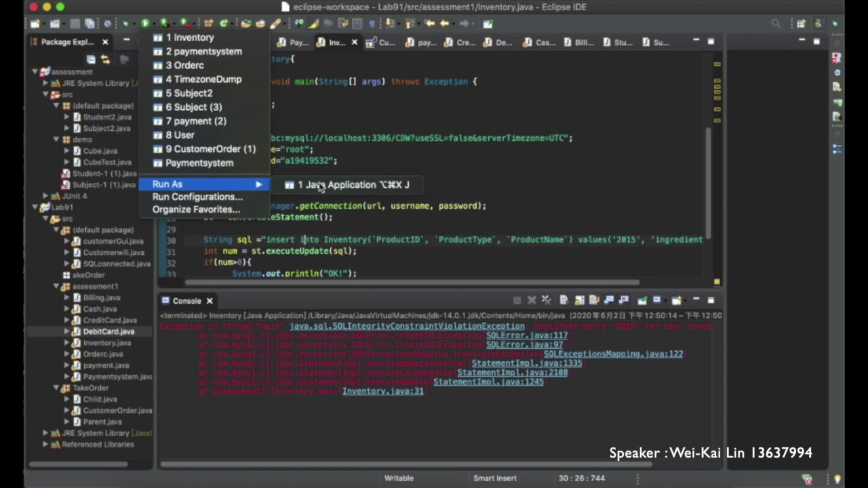
Task: Toggle Scroll Lock in Console toolbar
Action: pos(580,300)
